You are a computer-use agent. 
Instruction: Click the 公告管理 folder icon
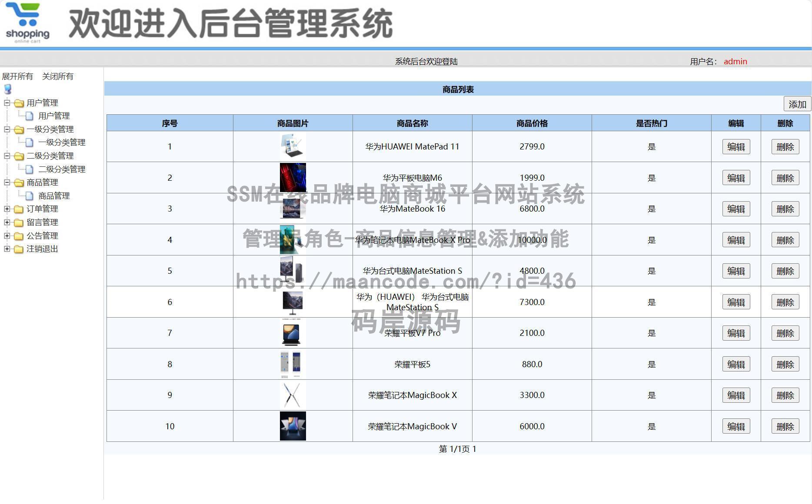[x=19, y=236]
